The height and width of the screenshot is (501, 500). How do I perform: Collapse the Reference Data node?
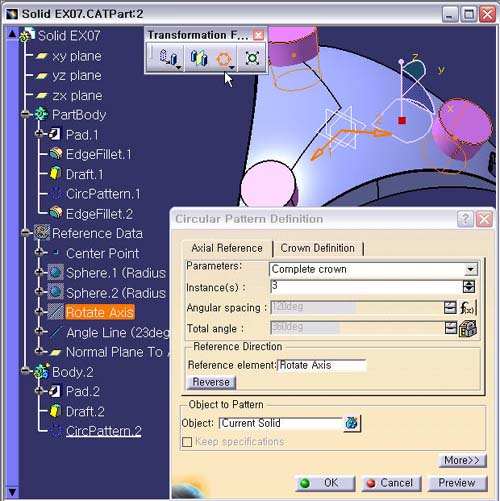point(25,233)
